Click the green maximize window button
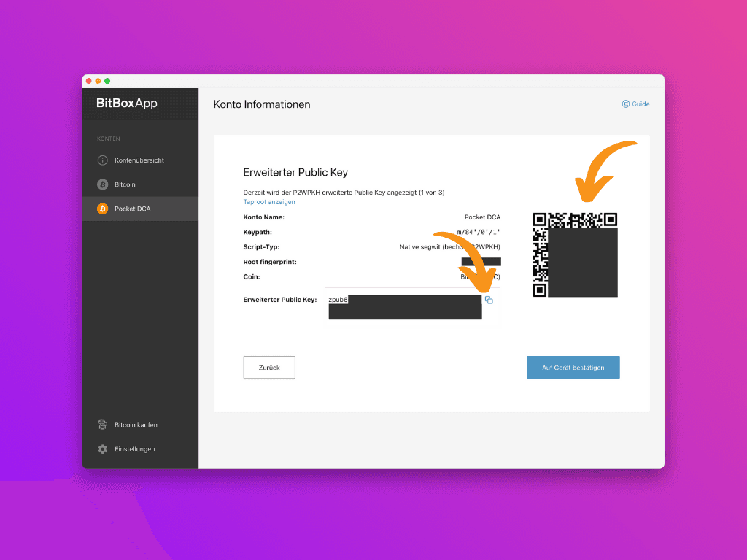Screen dimensions: 747x560 point(107,81)
